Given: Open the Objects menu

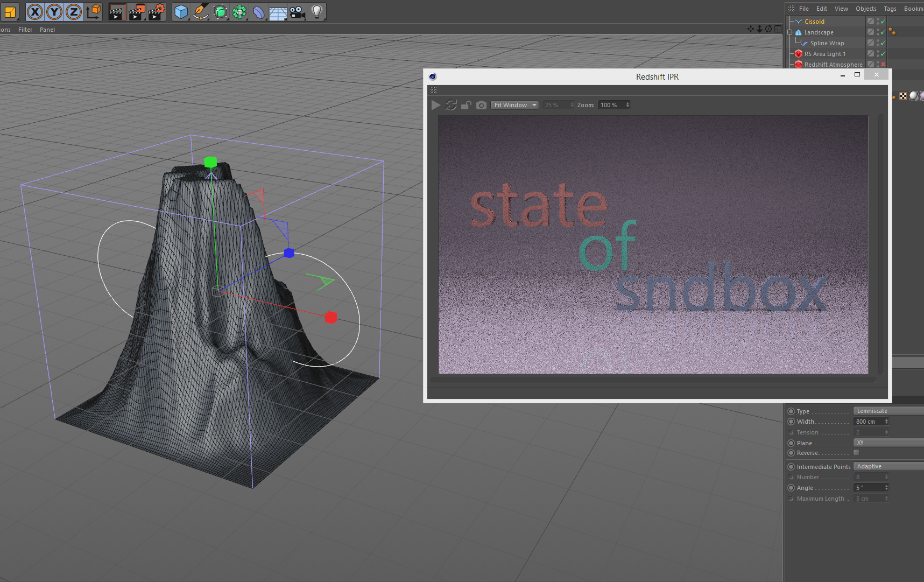Looking at the screenshot, I should (866, 9).
